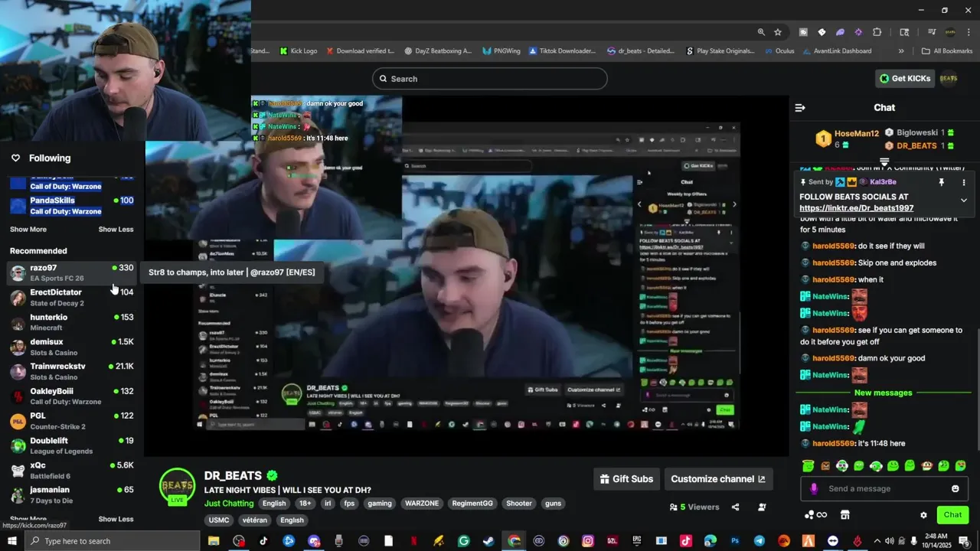Click the Send a message field
This screenshot has width=980, height=551.
coord(884,488)
